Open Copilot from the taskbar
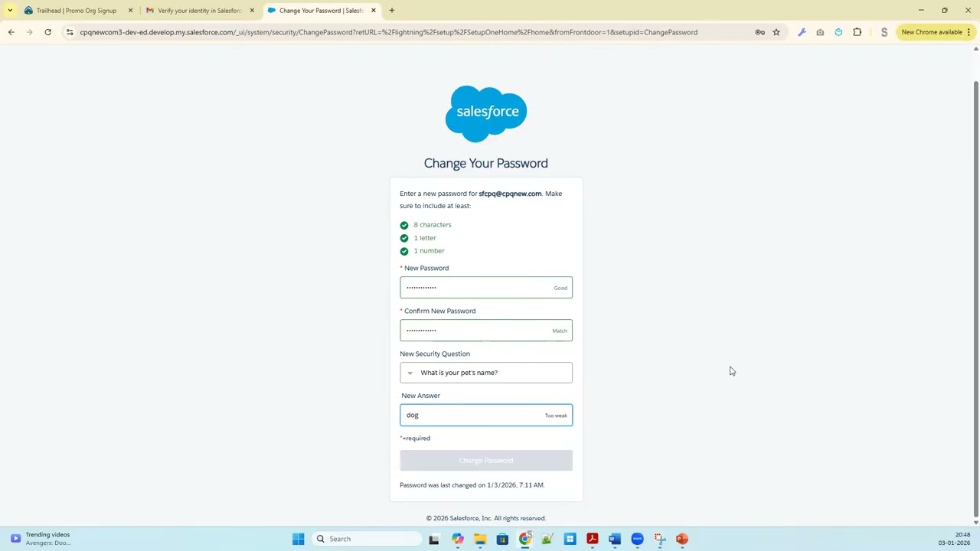This screenshot has width=980, height=551. coord(457,539)
